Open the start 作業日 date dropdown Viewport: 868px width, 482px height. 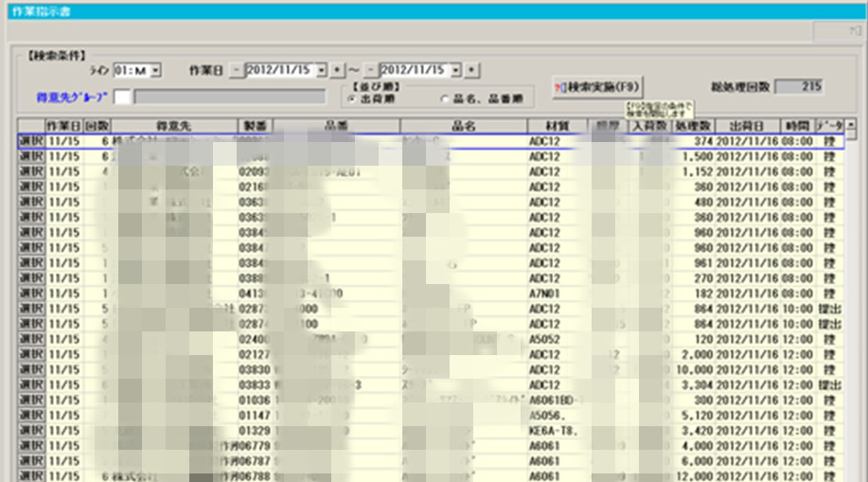321,70
